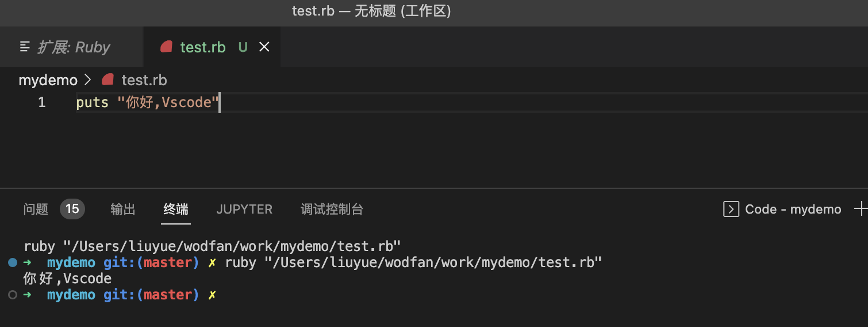
Task: Click the chevron after mydemo in the breadcrumb
Action: pos(88,80)
